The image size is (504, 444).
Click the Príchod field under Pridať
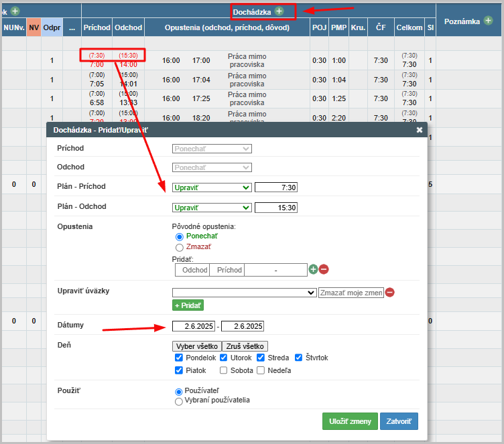227,270
